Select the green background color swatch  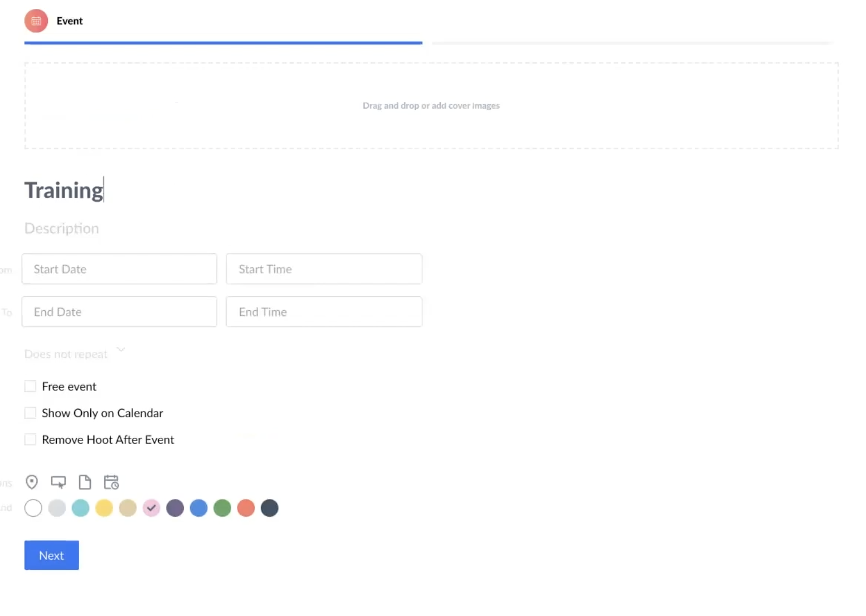click(x=222, y=508)
